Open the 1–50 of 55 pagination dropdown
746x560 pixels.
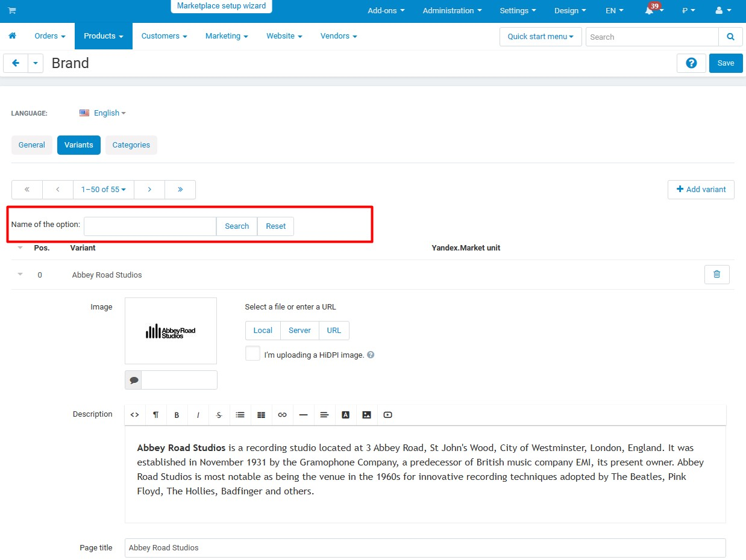click(104, 189)
